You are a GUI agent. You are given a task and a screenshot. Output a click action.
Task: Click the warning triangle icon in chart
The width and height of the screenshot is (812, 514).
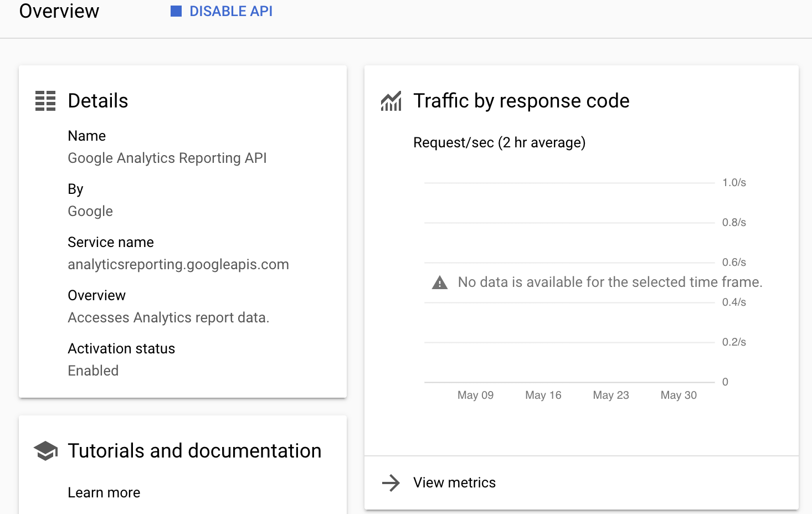(439, 282)
